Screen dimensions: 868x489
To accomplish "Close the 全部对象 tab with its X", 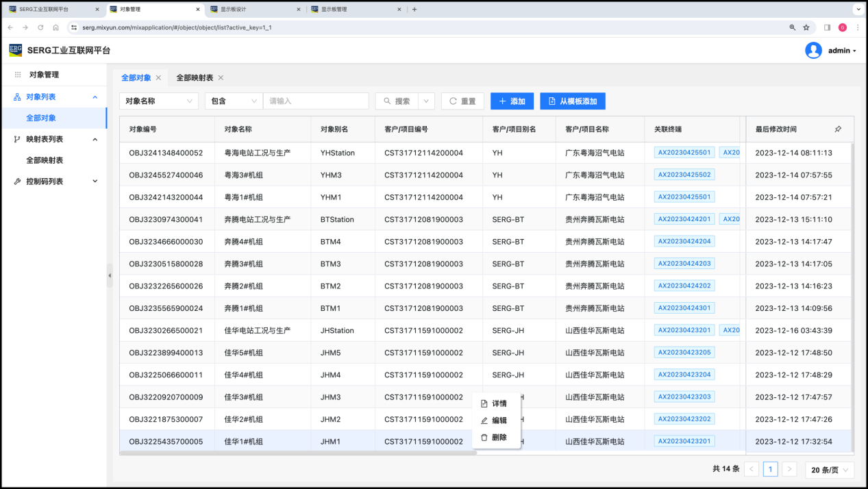I will (x=159, y=78).
